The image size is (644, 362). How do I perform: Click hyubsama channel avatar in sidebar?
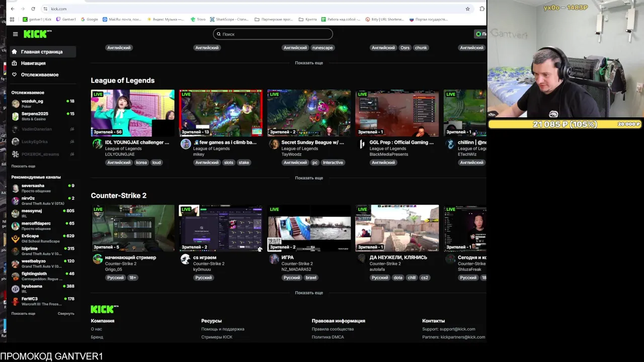click(x=16, y=289)
